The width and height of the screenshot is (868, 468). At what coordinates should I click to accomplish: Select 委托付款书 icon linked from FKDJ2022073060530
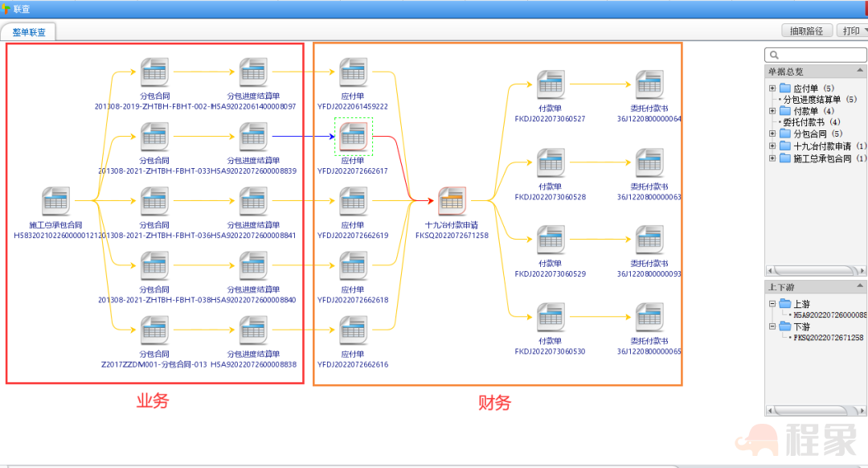[649, 318]
